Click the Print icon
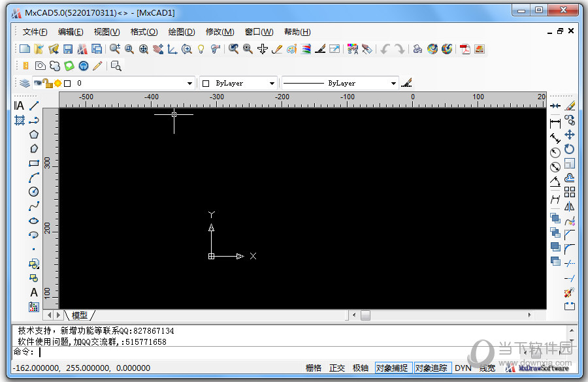Screen dimensions: 588x382 pos(417,49)
